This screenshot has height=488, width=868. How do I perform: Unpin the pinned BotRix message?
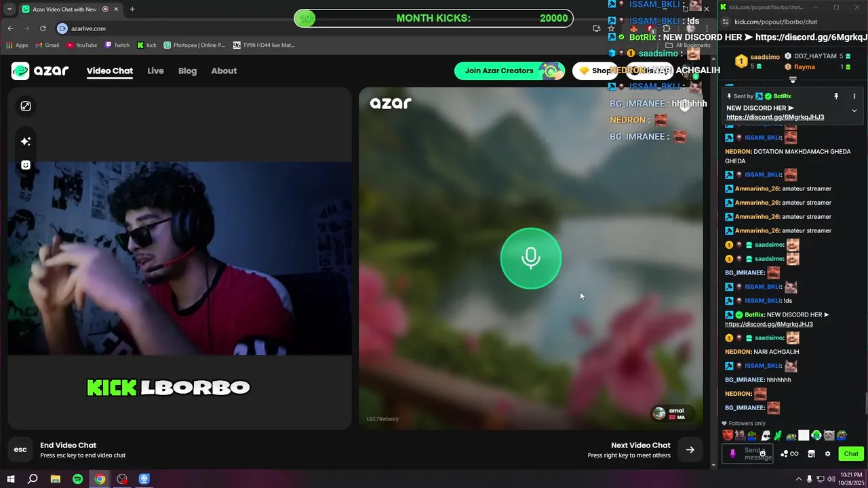pos(836,96)
